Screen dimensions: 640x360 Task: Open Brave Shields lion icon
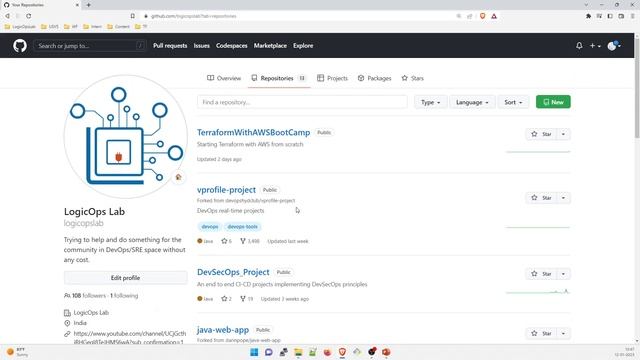482,16
